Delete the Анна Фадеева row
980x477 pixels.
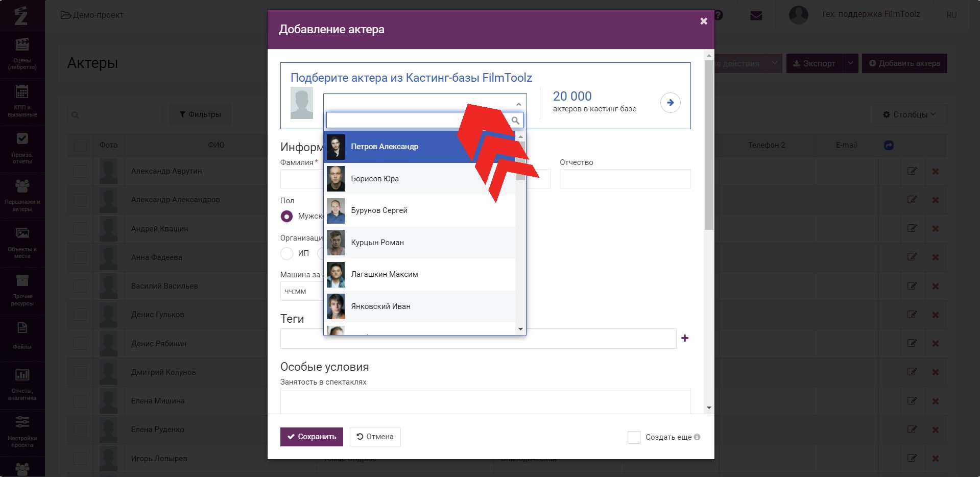point(936,257)
